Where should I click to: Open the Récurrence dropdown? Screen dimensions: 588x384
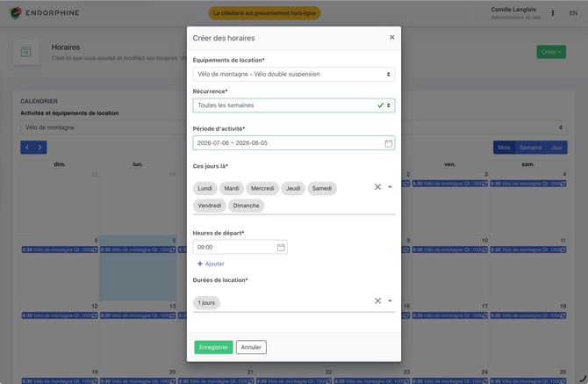[294, 105]
